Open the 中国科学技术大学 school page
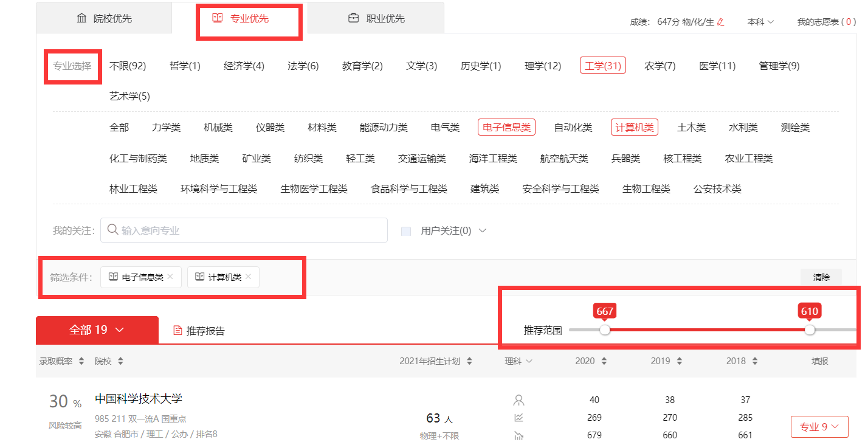Image resolution: width=868 pixels, height=445 pixels. click(x=139, y=399)
